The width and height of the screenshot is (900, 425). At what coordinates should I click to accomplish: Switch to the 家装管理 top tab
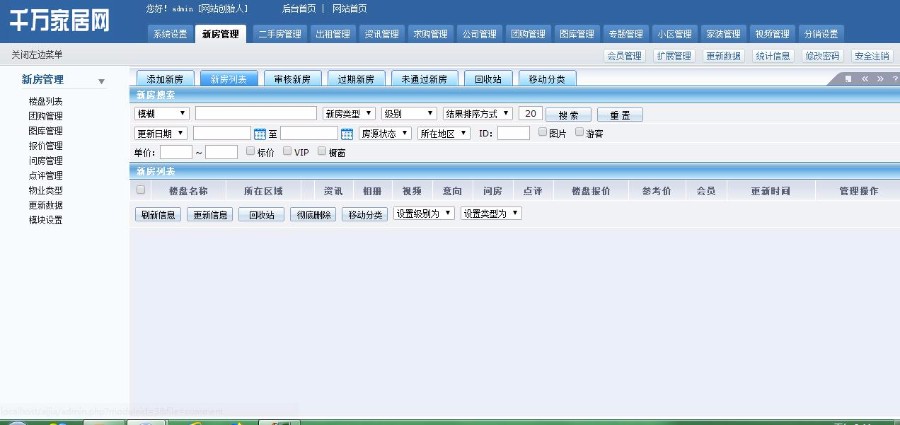coord(723,34)
